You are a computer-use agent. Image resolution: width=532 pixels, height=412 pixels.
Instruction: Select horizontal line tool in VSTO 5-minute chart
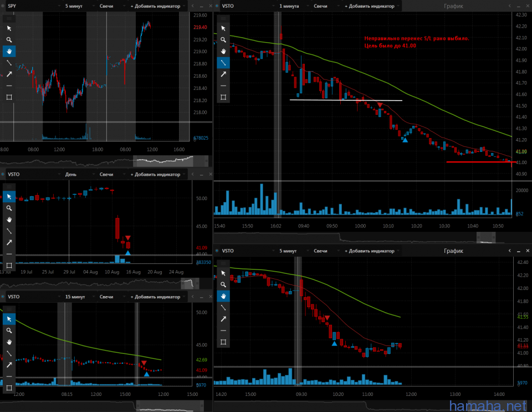click(x=223, y=331)
